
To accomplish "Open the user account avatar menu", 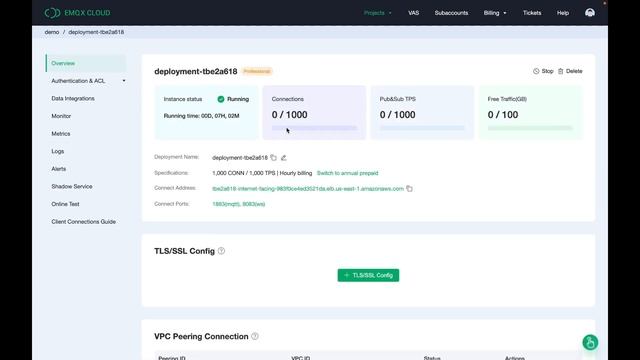I will tap(589, 13).
